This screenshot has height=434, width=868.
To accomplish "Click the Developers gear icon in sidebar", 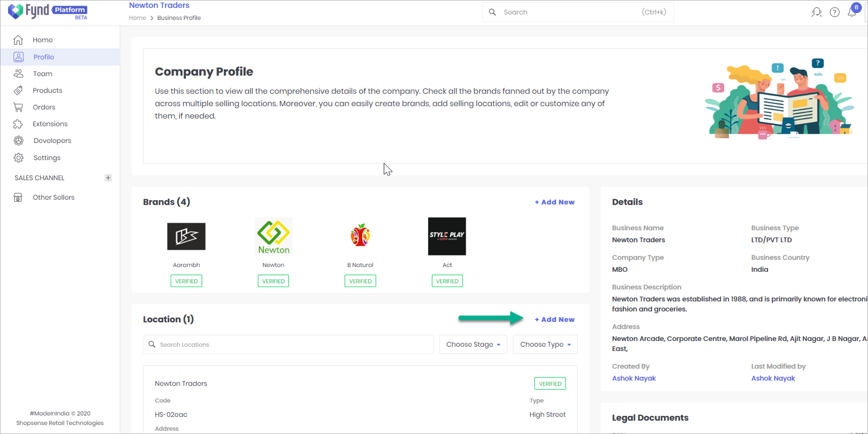I will tap(19, 141).
